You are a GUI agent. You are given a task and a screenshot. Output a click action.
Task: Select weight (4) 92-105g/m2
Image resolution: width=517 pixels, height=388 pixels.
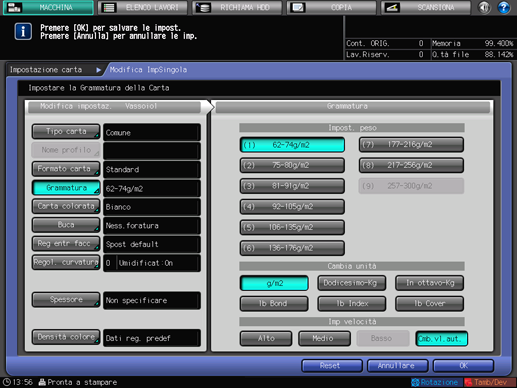[292, 207]
